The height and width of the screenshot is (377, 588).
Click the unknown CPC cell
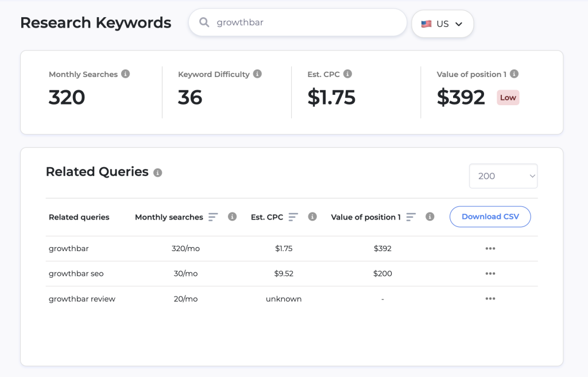[284, 299]
